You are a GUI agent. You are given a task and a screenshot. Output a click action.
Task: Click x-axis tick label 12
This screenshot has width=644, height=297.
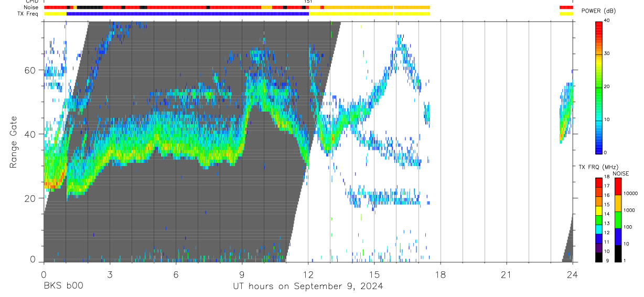click(x=308, y=274)
